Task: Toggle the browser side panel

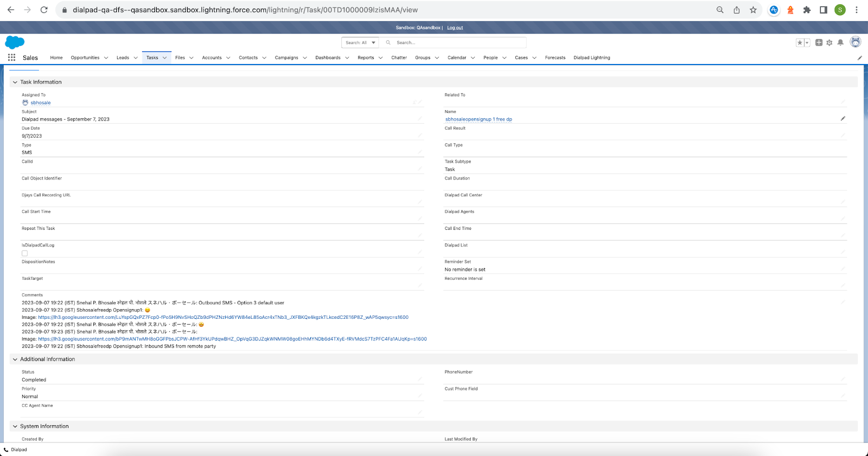Action: (x=824, y=10)
